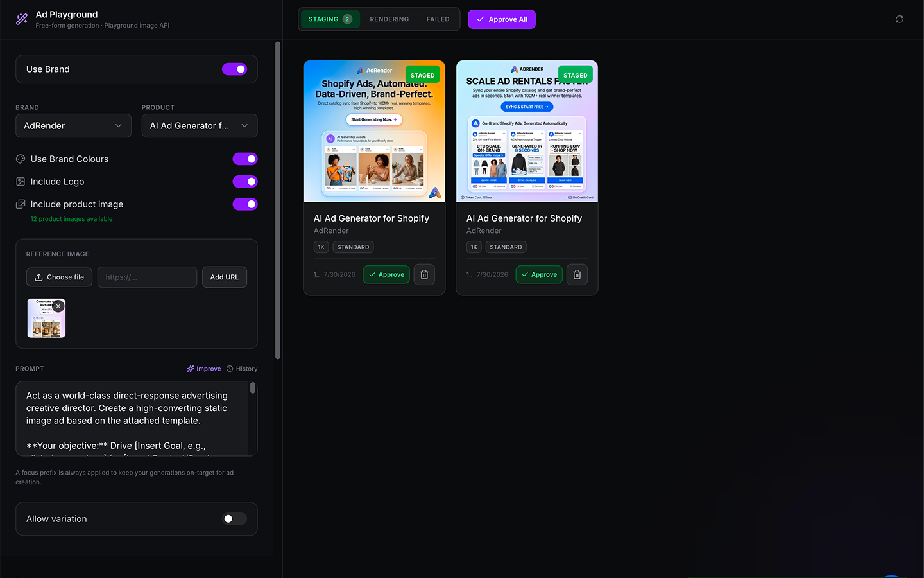Open the reference image thumbnail
Screen dimensions: 924x578
tap(46, 318)
